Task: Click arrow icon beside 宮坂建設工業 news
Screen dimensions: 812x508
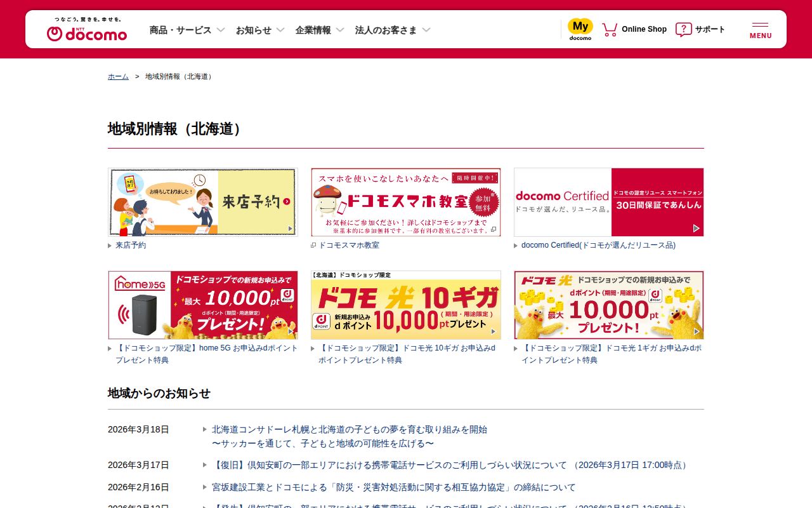Action: pos(205,487)
